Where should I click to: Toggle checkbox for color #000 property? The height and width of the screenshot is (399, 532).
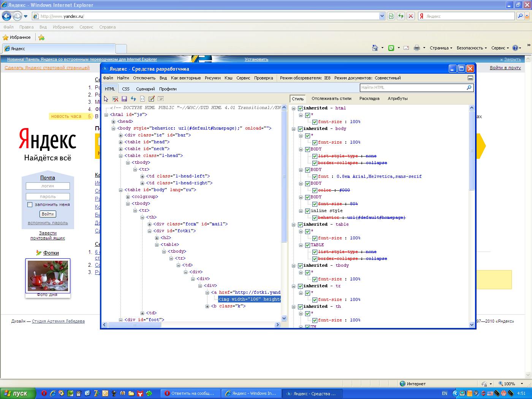click(x=315, y=190)
